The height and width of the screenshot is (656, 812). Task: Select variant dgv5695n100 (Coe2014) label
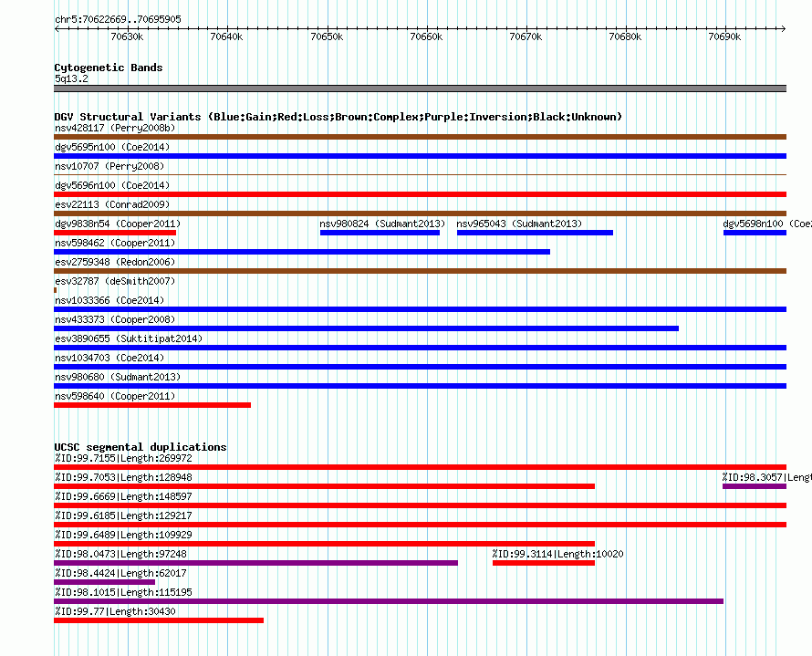(112, 147)
